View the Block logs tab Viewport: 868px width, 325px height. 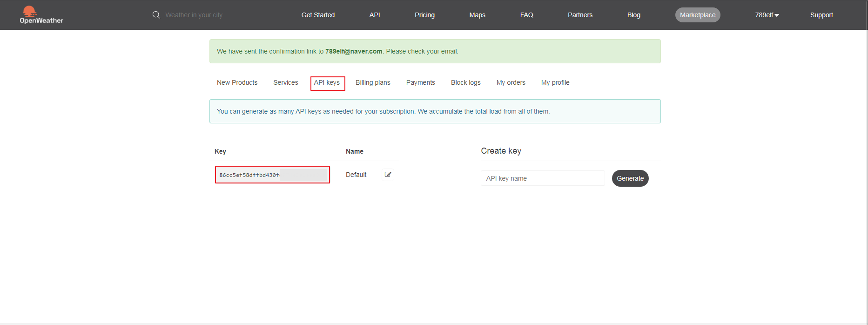pos(465,82)
